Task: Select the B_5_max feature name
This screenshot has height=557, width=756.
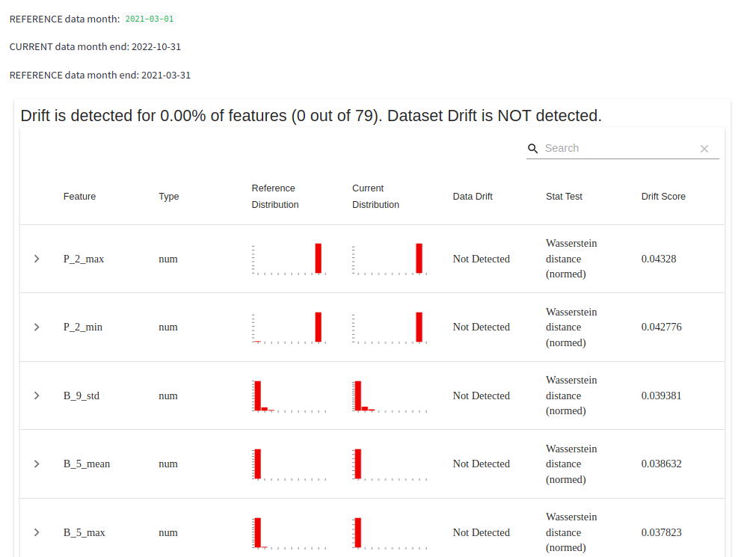Action: 84,532
